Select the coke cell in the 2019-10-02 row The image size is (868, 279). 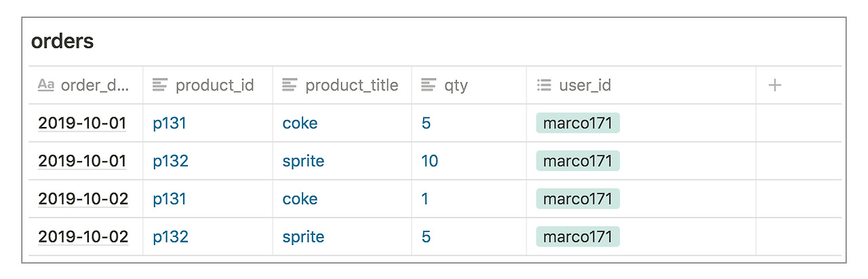(300, 199)
